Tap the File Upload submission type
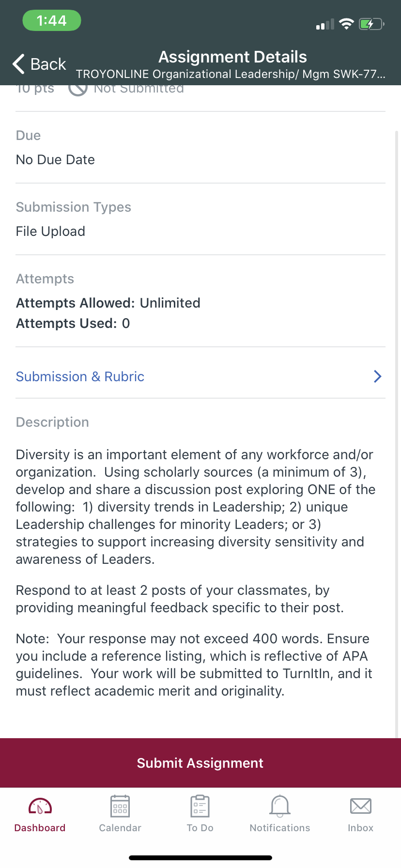The height and width of the screenshot is (868, 401). [50, 231]
